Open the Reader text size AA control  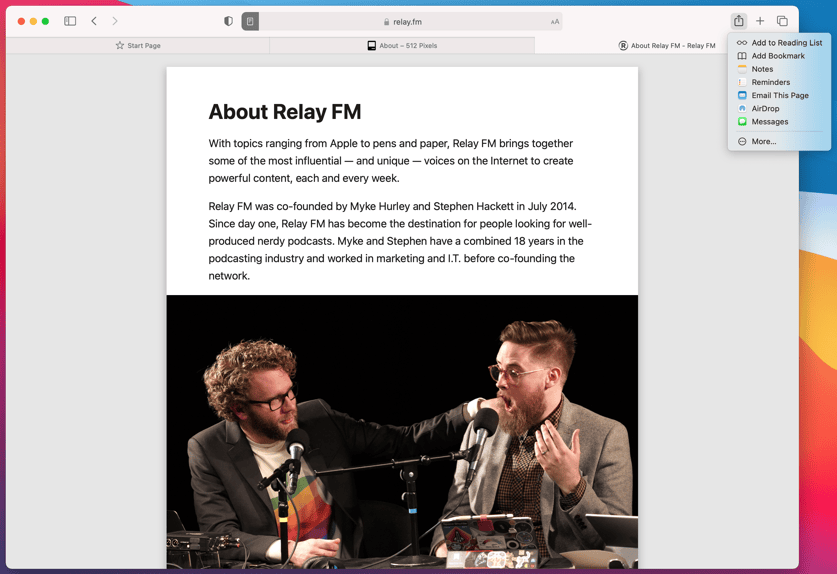click(x=555, y=22)
